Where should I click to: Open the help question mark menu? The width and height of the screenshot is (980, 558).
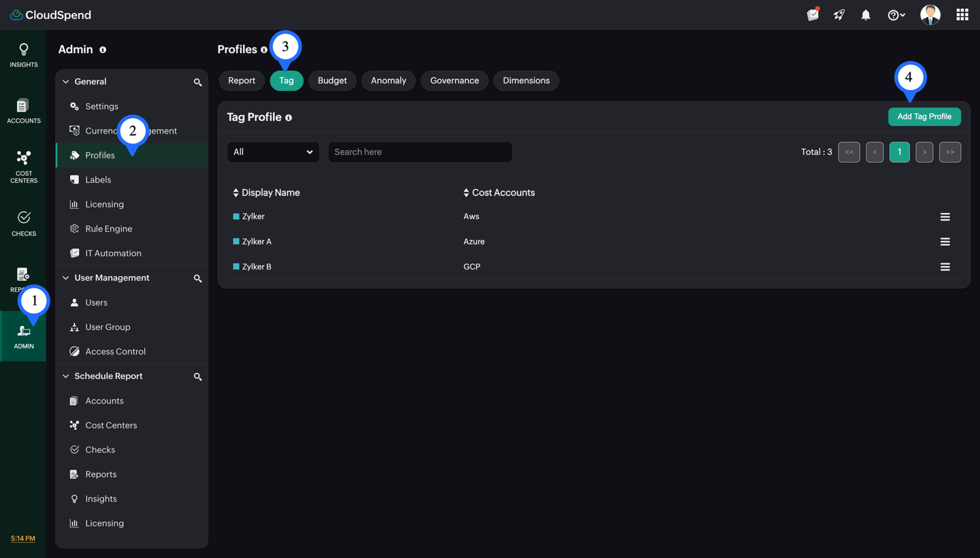tap(896, 15)
